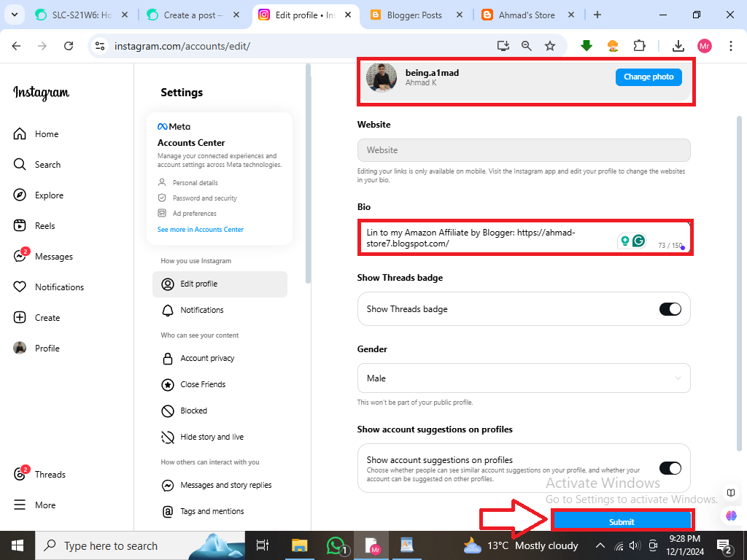The height and width of the screenshot is (560, 747).
Task: Click install app icon in address bar
Action: (503, 46)
